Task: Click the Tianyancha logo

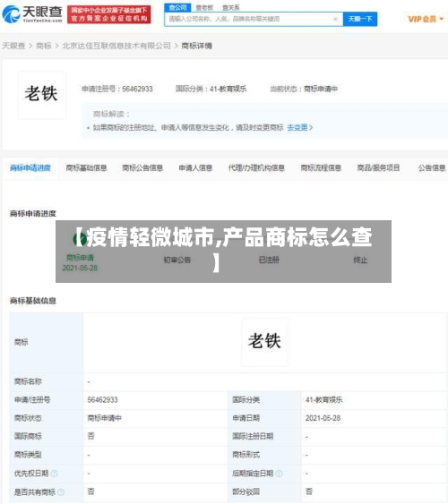Action: (x=32, y=14)
